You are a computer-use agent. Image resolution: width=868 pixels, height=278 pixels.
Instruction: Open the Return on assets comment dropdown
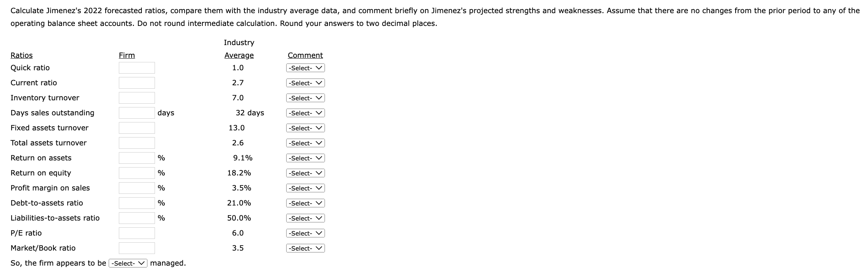tap(304, 158)
